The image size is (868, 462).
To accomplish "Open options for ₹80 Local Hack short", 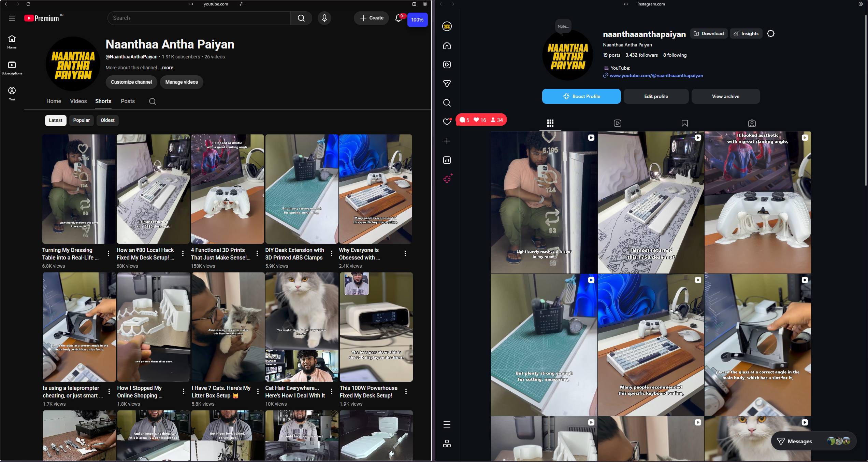I will 183,253.
